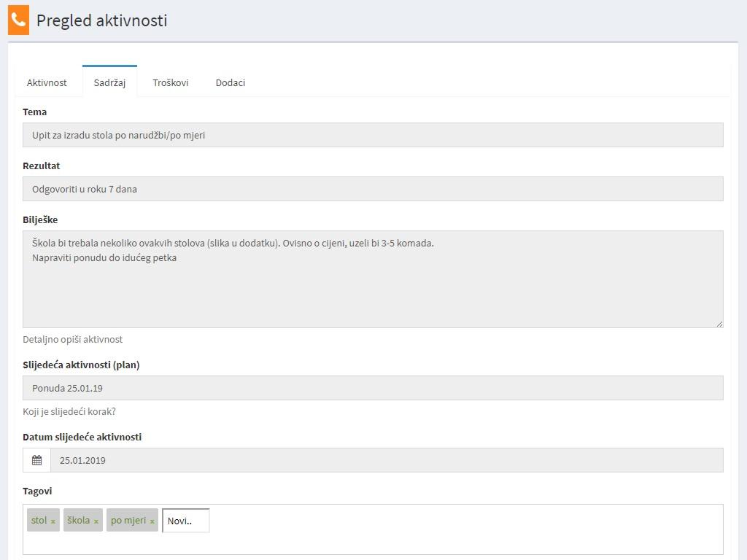Click the calendar icon beside the date
The image size is (747, 560).
[x=36, y=460]
